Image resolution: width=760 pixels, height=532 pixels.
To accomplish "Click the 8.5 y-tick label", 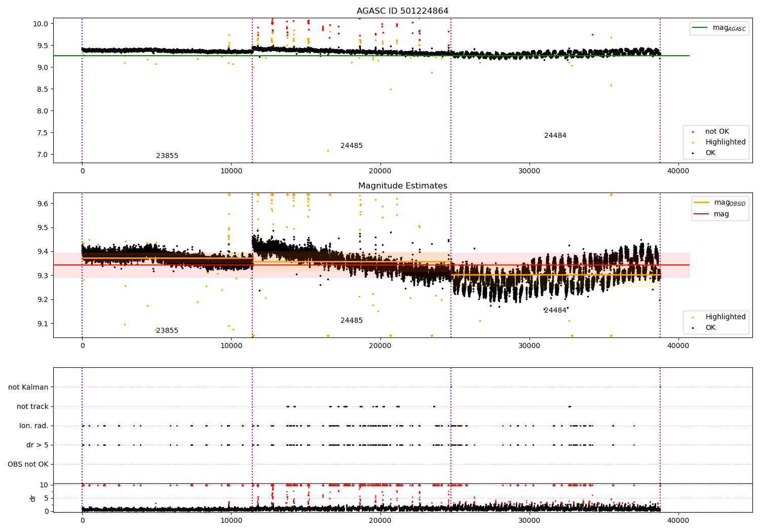I will 43,89.
